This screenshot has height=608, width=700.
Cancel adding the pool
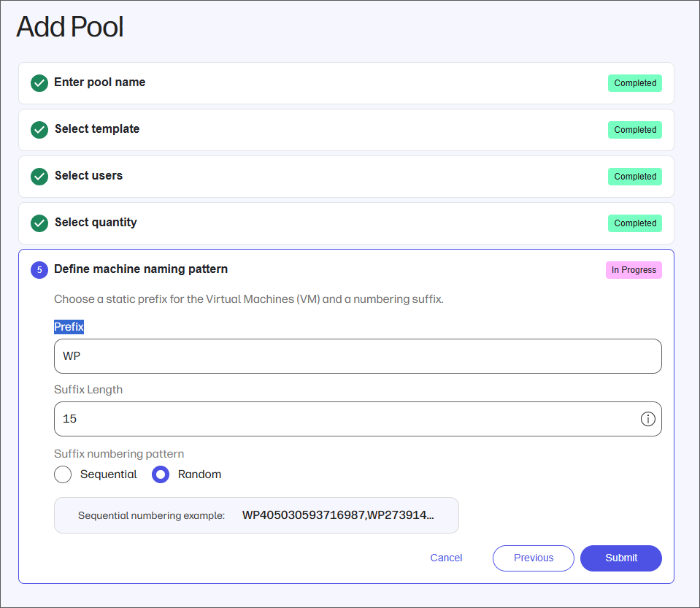point(446,558)
